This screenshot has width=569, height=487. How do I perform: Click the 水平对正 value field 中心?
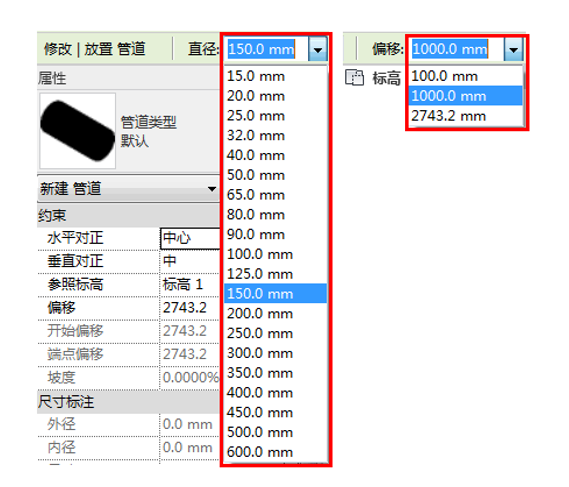190,238
